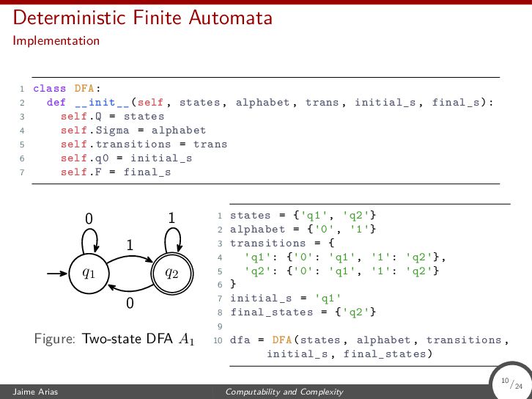Click state q1 circle in the diagram
Viewport: 532px width, 399px height.
(89, 274)
